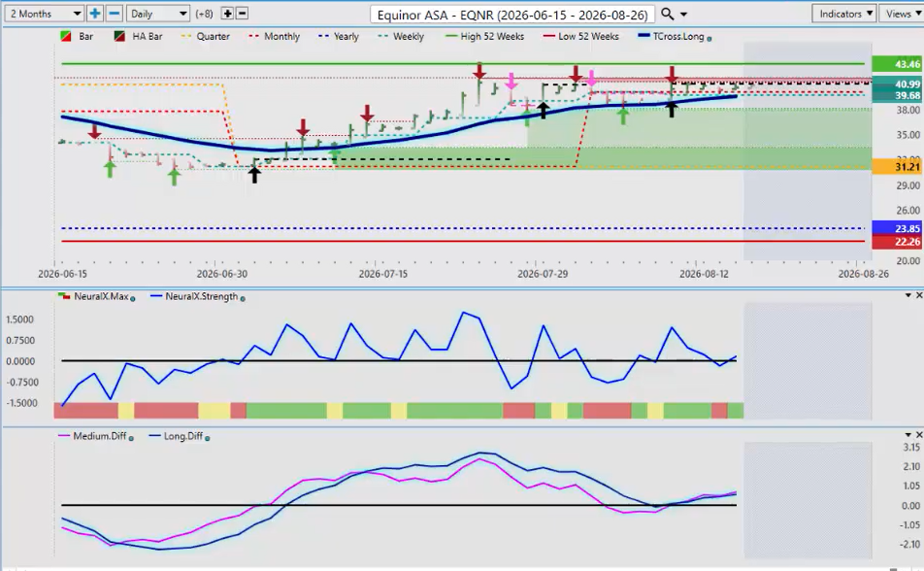Viewport: 924px width, 571px height.
Task: Click the 40.99 price label
Action: point(896,84)
